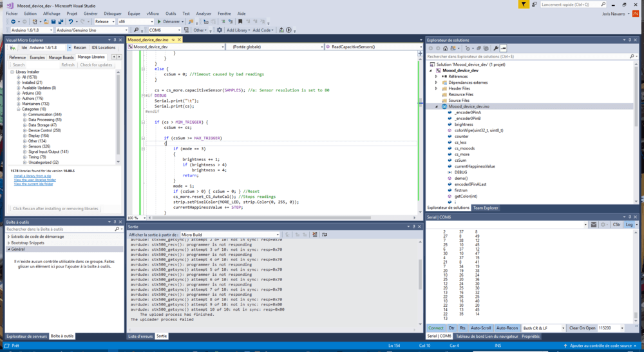Image resolution: width=644 pixels, height=352 pixels.
Task: Click the code editor horizontal scrollbar
Action: [261, 218]
